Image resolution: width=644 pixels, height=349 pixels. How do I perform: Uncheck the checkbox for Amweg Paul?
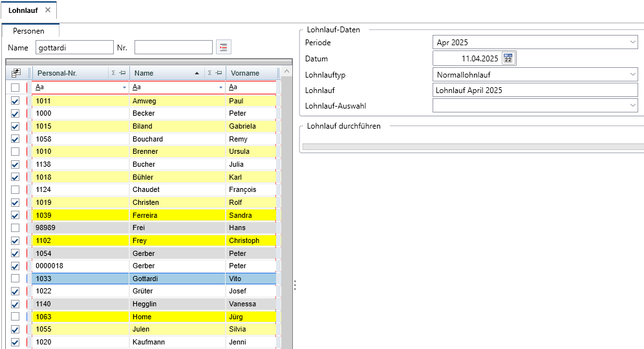[16, 101]
